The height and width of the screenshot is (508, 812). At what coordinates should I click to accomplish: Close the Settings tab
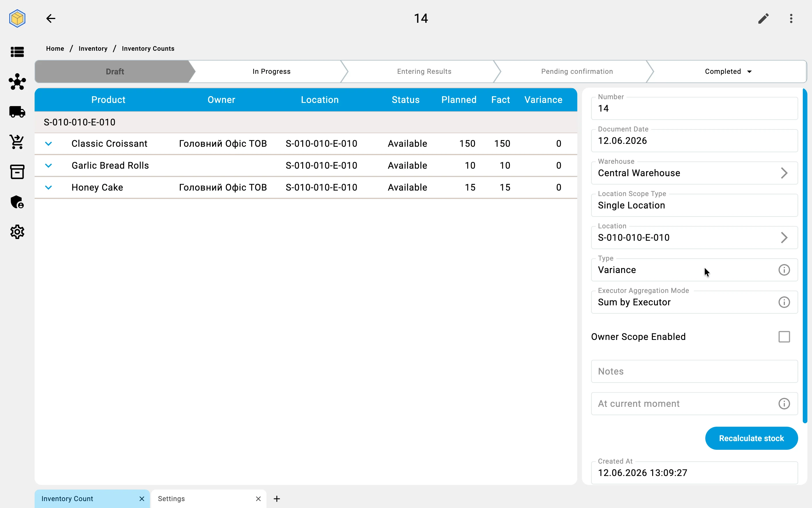(x=258, y=498)
